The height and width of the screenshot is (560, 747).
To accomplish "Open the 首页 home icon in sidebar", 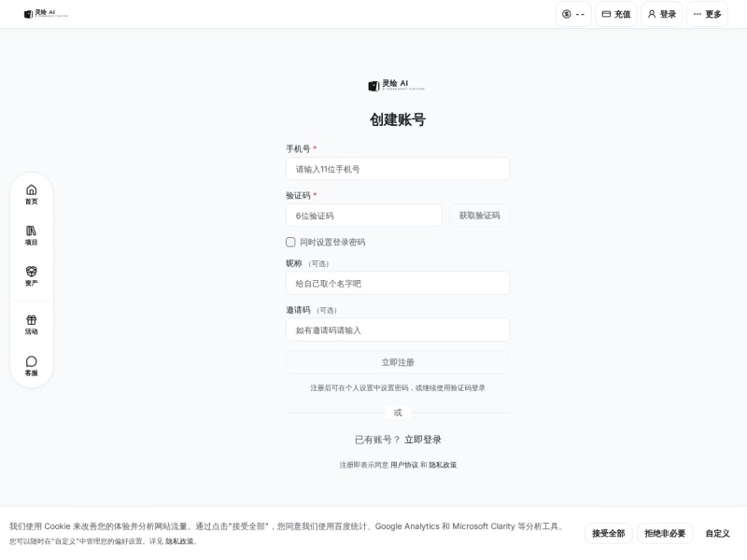I will click(x=32, y=194).
